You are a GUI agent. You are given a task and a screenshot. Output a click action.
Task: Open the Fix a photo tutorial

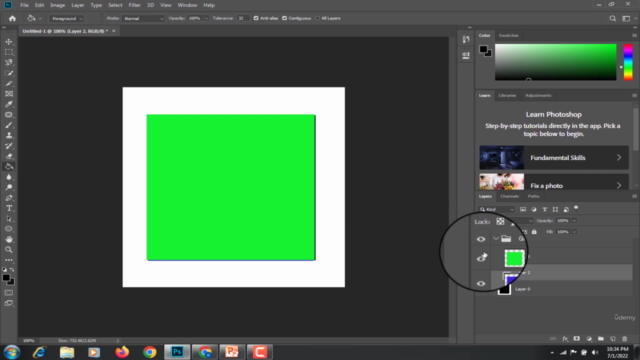point(554,182)
